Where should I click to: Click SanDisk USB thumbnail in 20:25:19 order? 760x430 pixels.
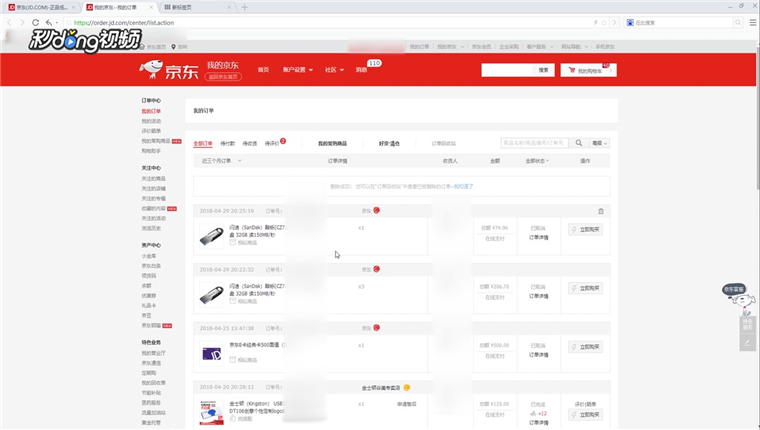pyautogui.click(x=212, y=236)
